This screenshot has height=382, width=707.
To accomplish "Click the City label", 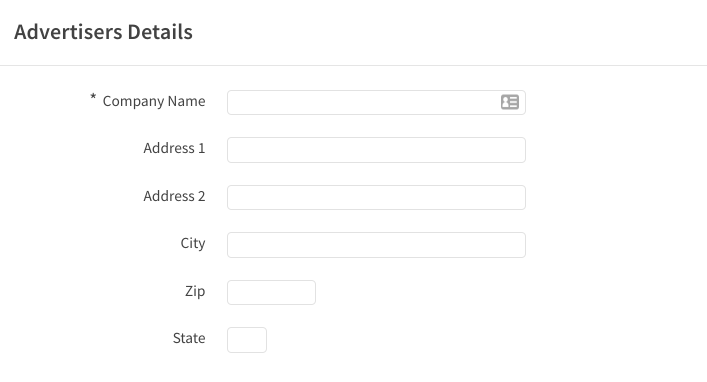I will point(193,244).
